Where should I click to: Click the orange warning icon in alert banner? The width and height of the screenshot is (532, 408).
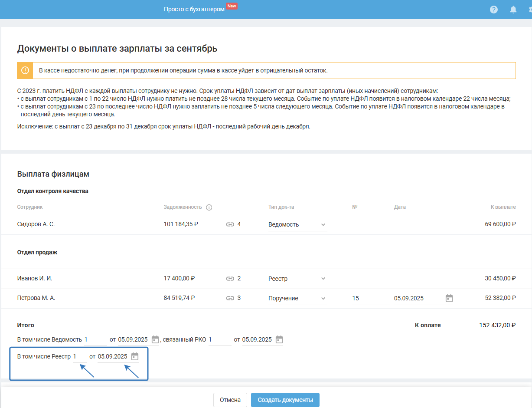click(x=25, y=70)
